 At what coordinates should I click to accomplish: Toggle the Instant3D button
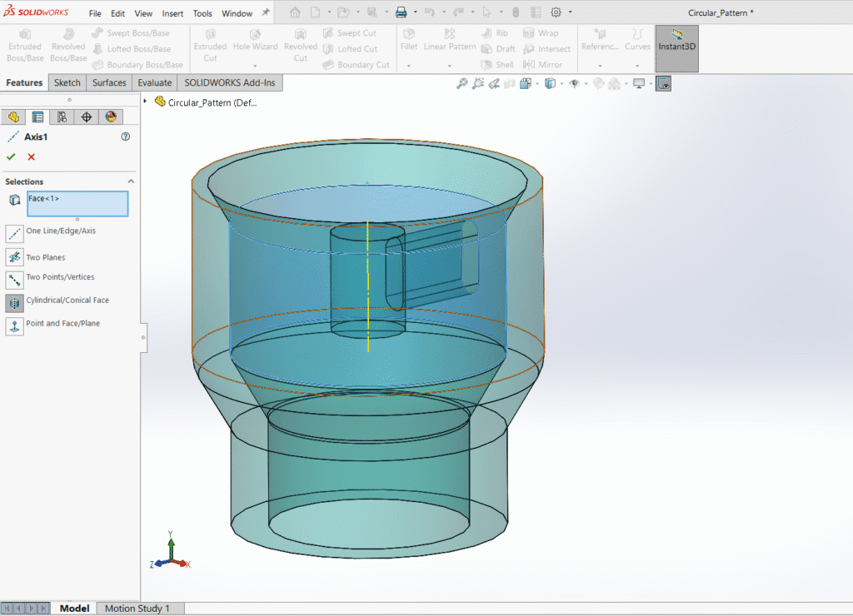[x=676, y=47]
